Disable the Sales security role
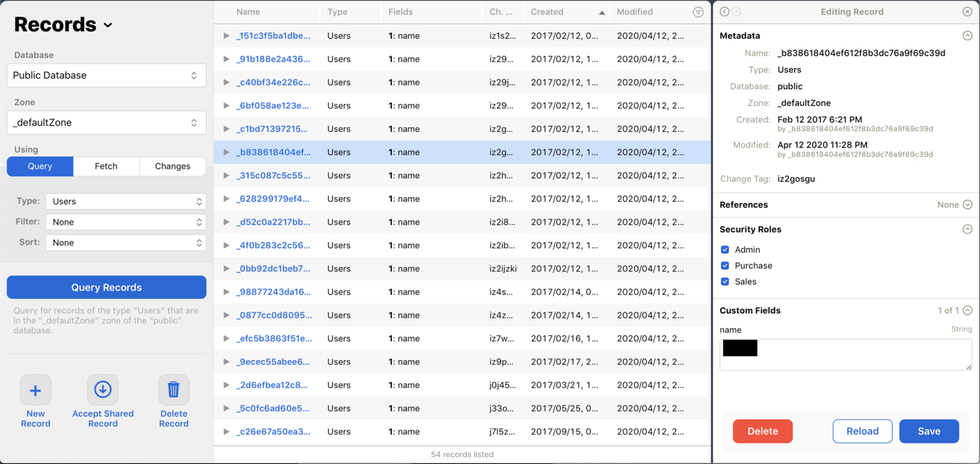Viewport: 980px width, 464px height. point(725,282)
